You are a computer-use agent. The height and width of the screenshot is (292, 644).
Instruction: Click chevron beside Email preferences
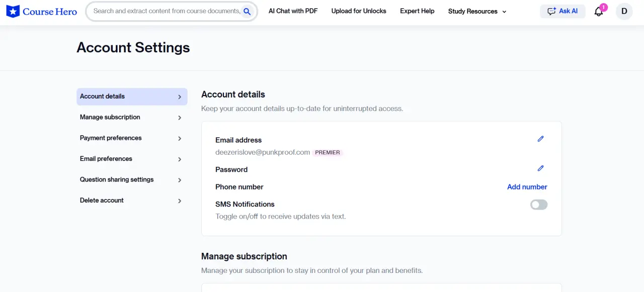(x=180, y=159)
